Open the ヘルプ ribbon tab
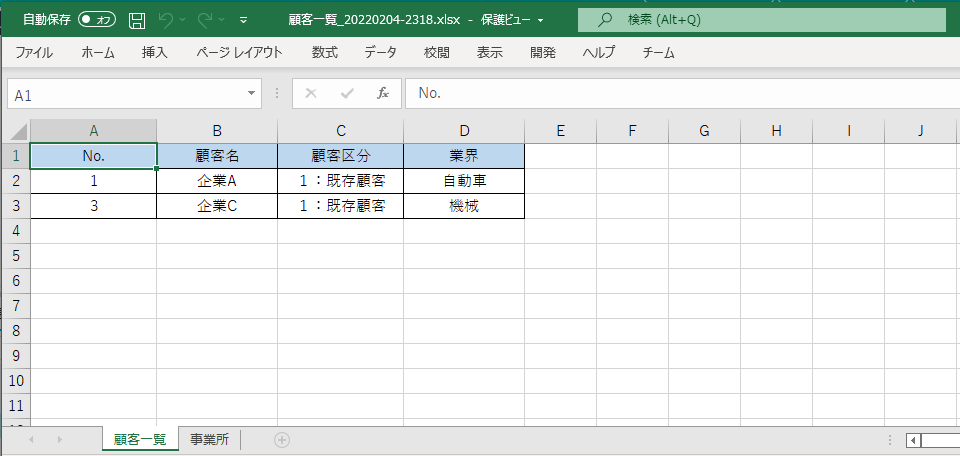Image resolution: width=960 pixels, height=456 pixels. tap(599, 53)
